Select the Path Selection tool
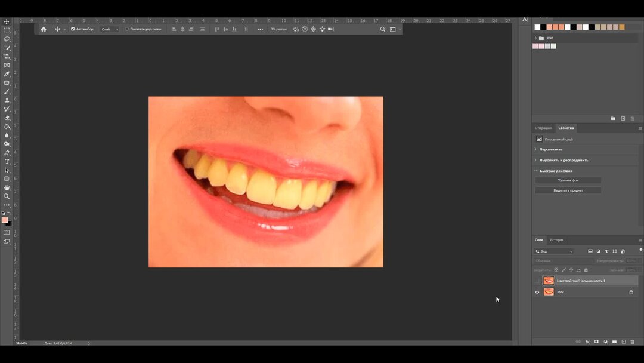The image size is (644, 363). (x=7, y=170)
